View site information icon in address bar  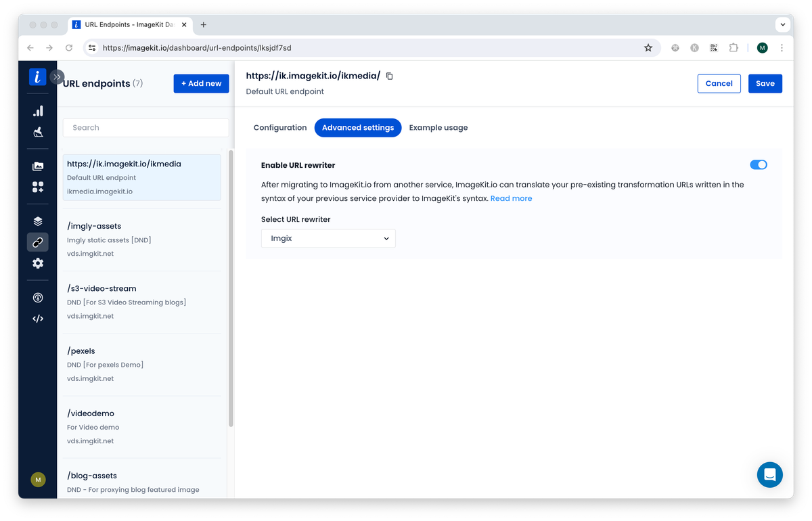click(x=93, y=48)
